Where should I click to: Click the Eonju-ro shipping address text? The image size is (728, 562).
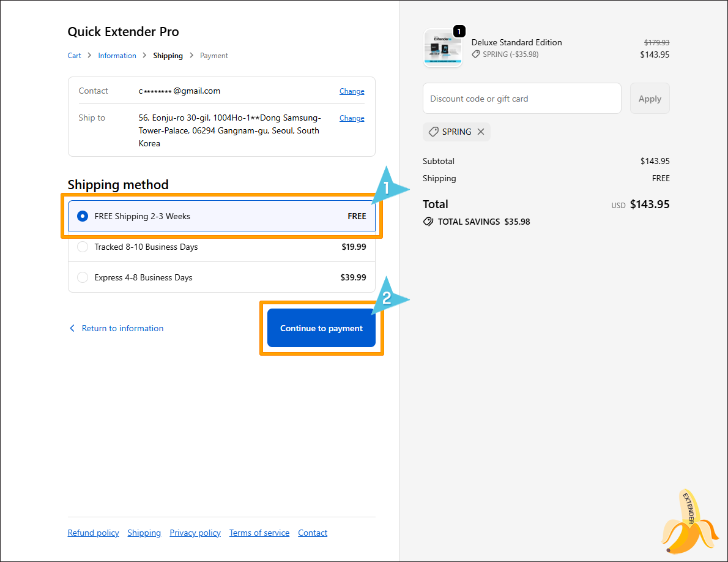coord(229,130)
